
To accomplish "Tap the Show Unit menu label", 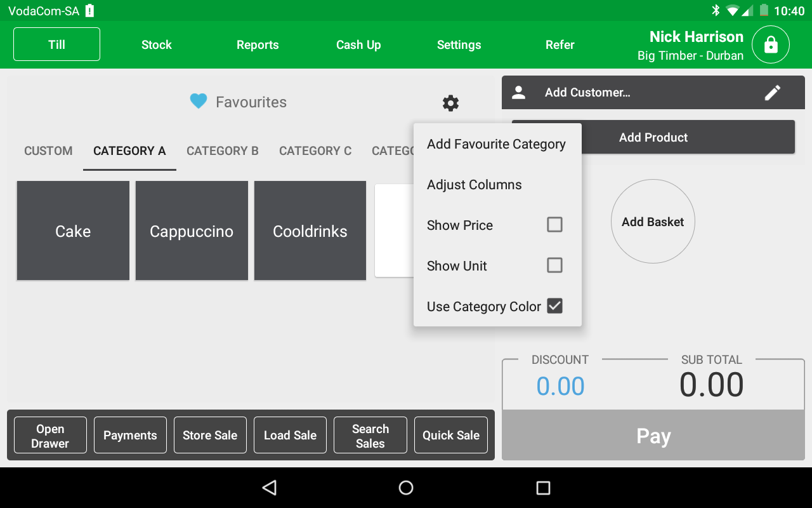I will pyautogui.click(x=457, y=266).
